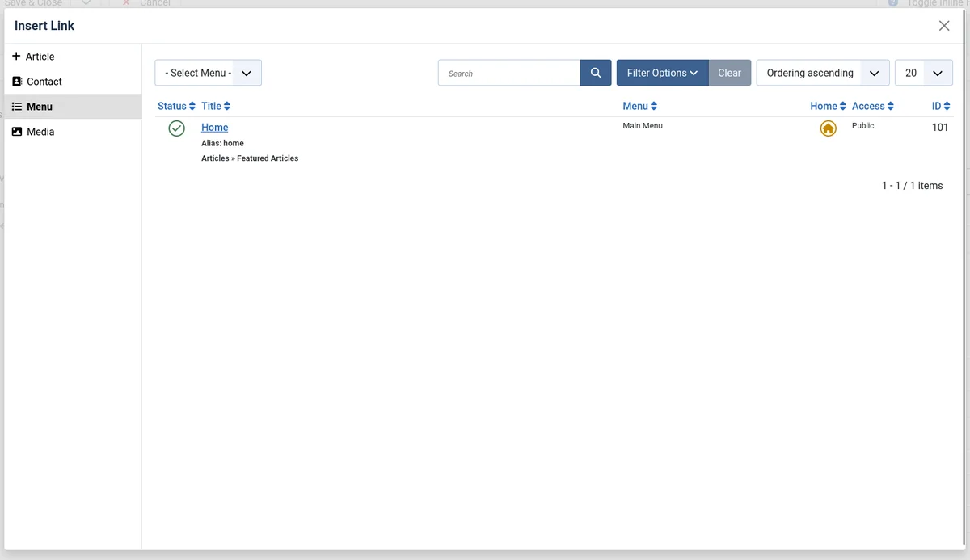
Task: Switch to the Media tab
Action: pos(73,132)
